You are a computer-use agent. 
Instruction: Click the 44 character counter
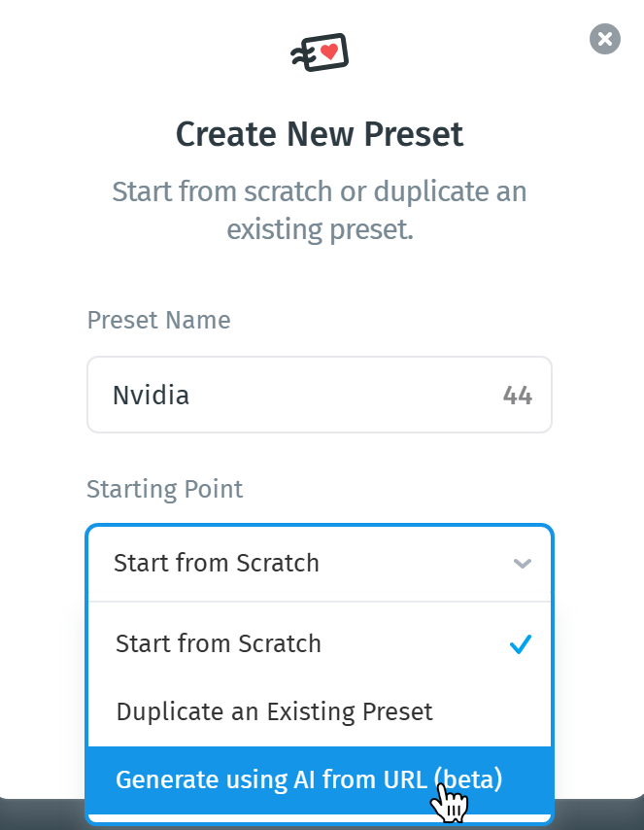(x=518, y=396)
